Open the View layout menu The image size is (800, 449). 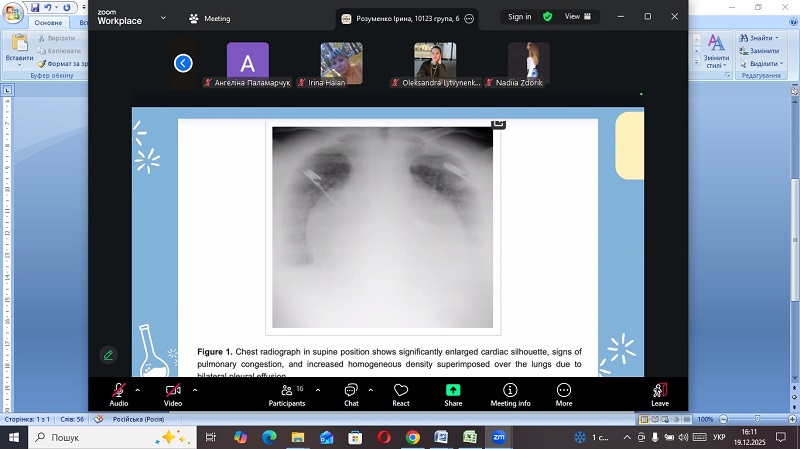(578, 17)
